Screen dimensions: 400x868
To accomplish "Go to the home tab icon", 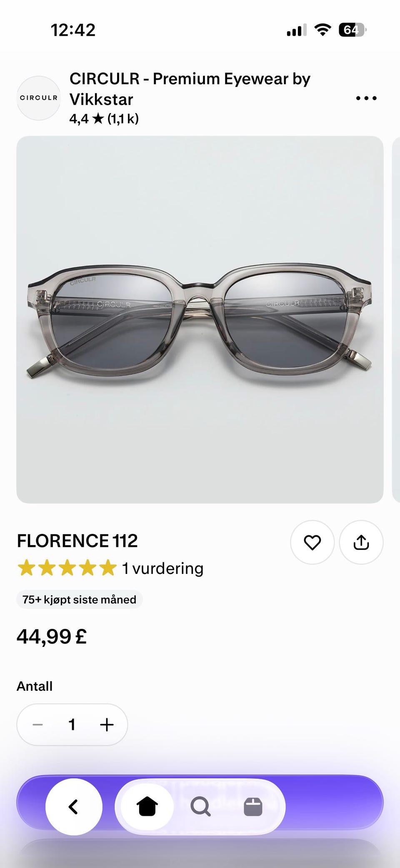I will pyautogui.click(x=147, y=807).
